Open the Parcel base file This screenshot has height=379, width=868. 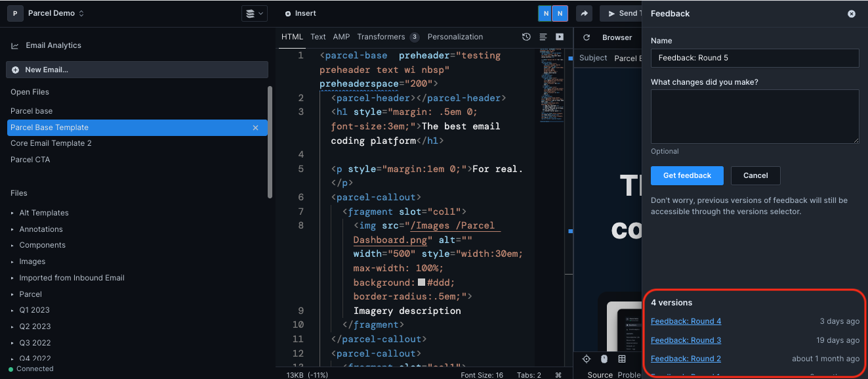pyautogui.click(x=31, y=111)
